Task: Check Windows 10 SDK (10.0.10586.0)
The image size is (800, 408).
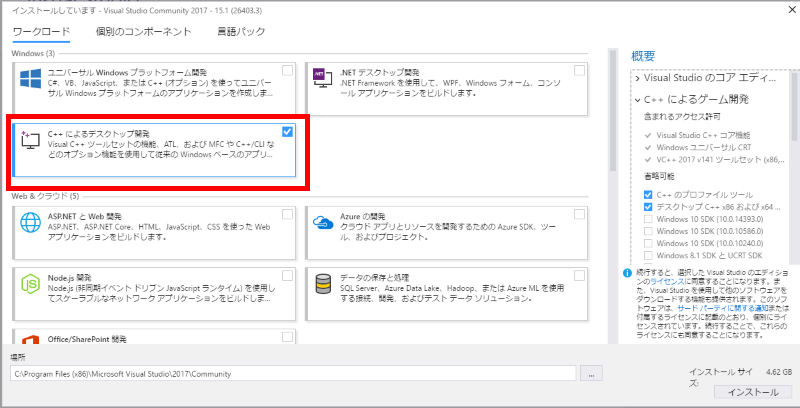Action: (x=648, y=231)
